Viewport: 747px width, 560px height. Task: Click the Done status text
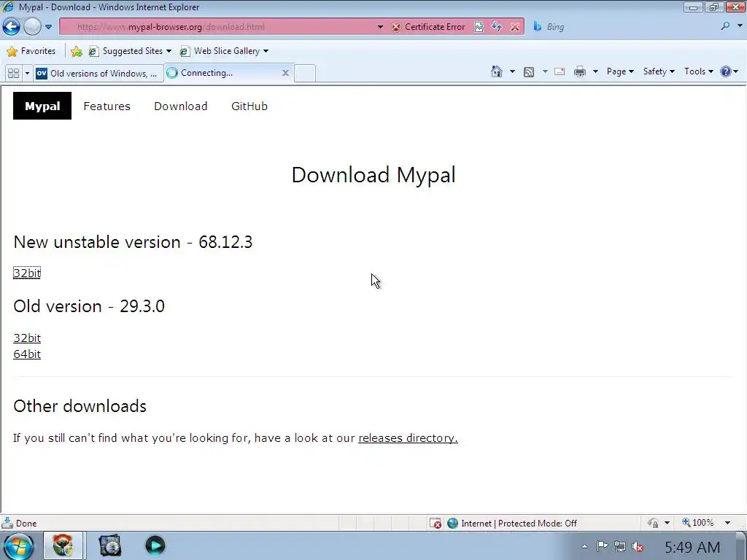[x=26, y=524]
